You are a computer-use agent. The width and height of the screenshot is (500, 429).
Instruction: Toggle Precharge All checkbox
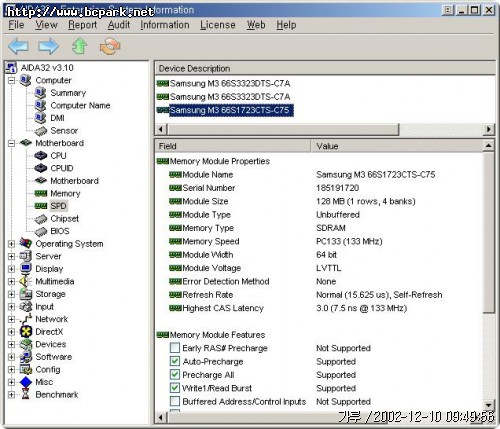point(175,375)
